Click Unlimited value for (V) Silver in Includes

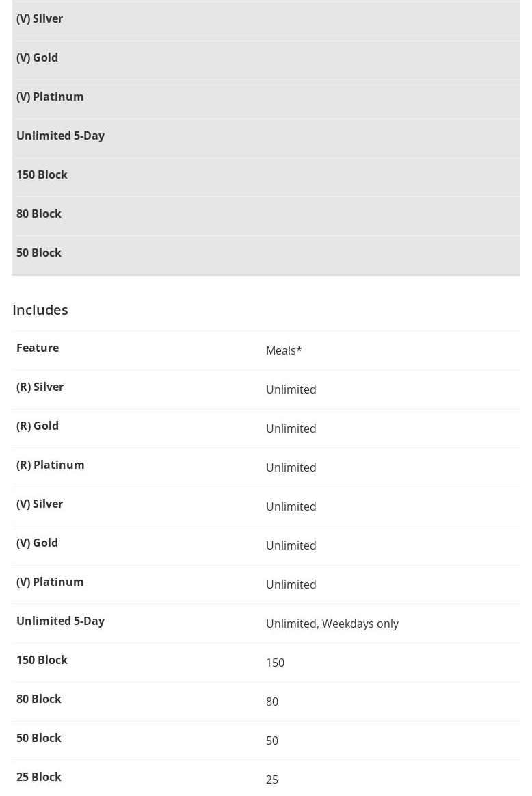pos(291,506)
